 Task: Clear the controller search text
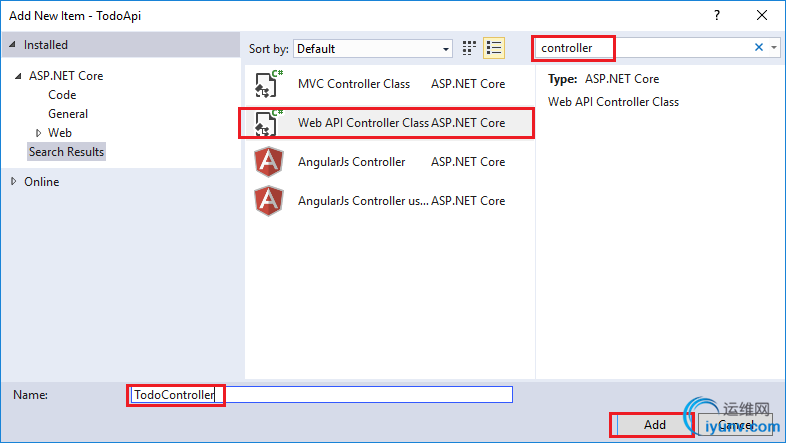pyautogui.click(x=759, y=47)
